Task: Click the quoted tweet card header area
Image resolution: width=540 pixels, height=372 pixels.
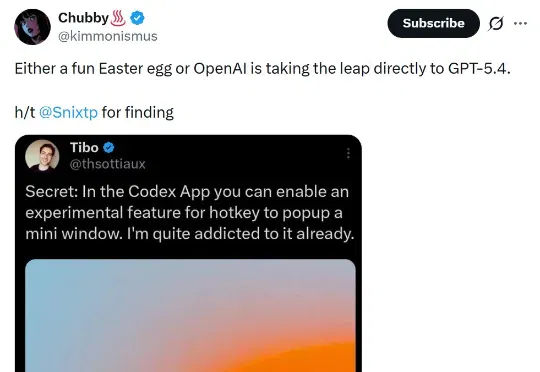Action: click(188, 156)
